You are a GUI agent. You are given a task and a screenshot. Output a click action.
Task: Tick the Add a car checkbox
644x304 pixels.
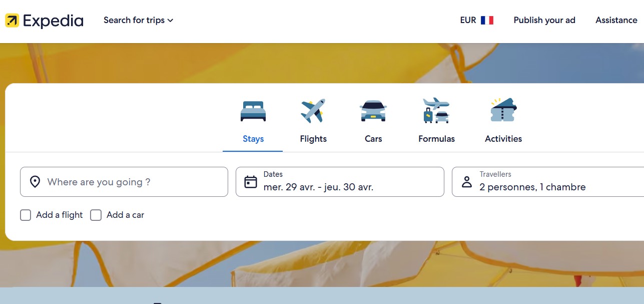click(96, 215)
